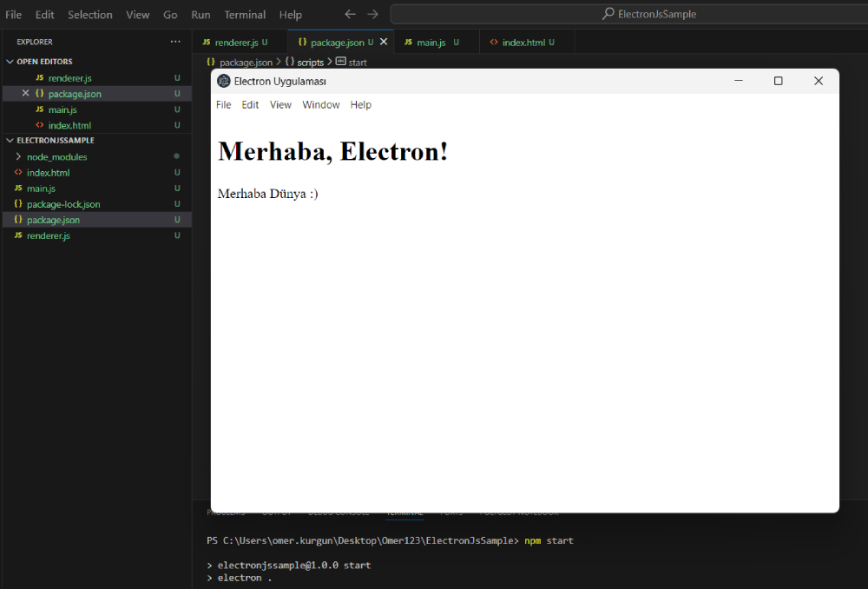The image size is (868, 589).
Task: Close package.json in Open Editors list
Action: 25,93
